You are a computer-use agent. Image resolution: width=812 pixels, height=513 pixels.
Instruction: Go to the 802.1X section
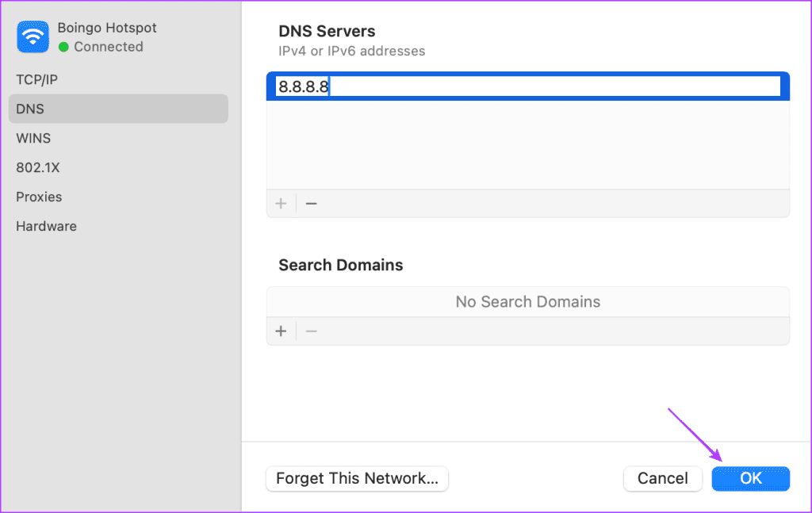coord(38,167)
